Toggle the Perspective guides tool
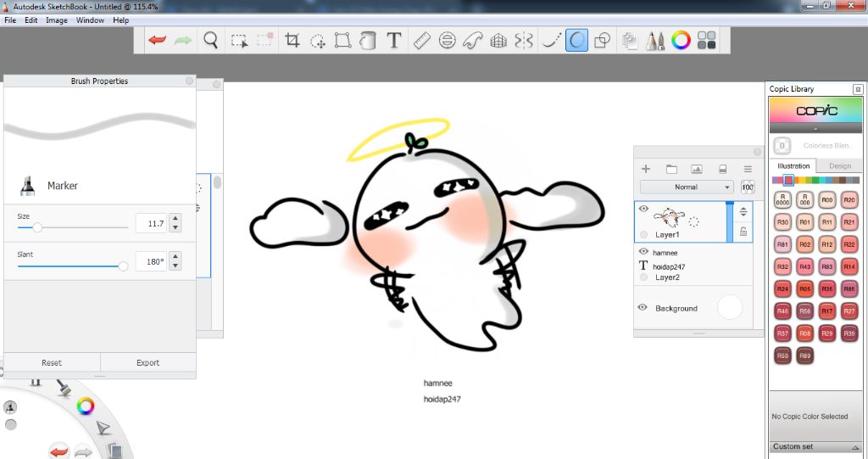The image size is (868, 459). [x=498, y=40]
